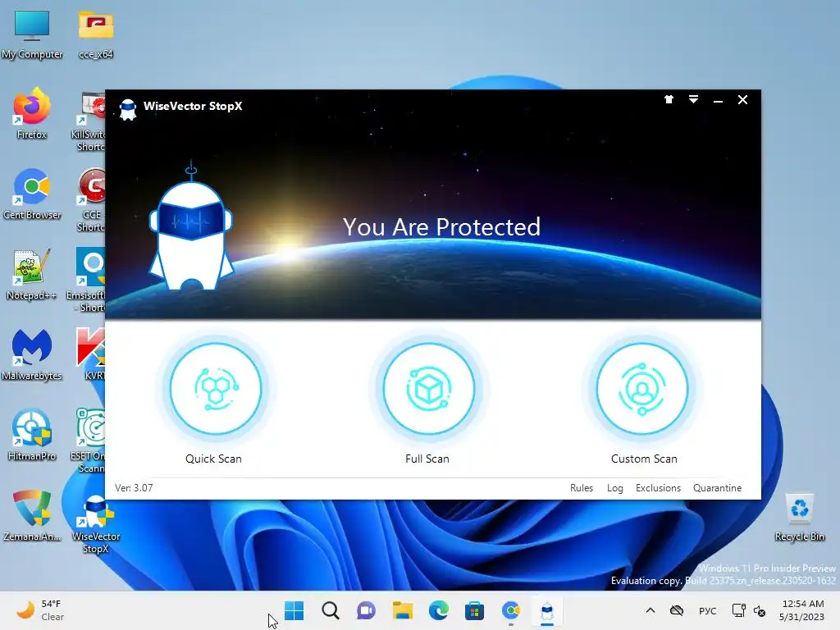Select the Malwarebytes desktop shortcut

(x=32, y=354)
